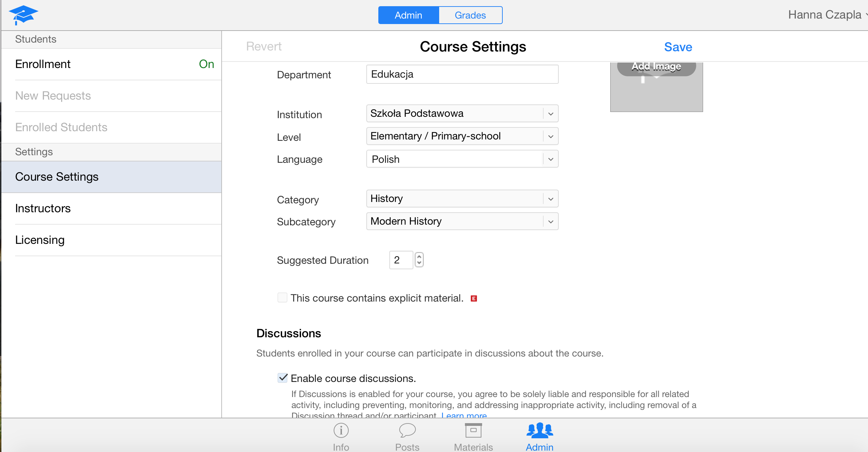Expand the Subcategory Modern History dropdown
868x452 pixels.
coord(462,221)
